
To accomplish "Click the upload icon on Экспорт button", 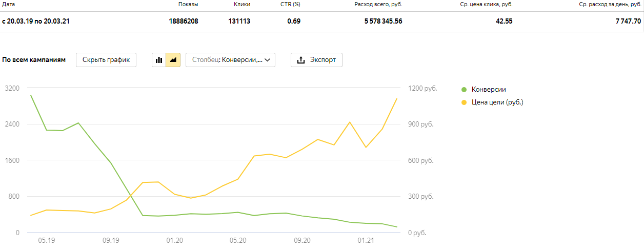I will pyautogui.click(x=301, y=60).
